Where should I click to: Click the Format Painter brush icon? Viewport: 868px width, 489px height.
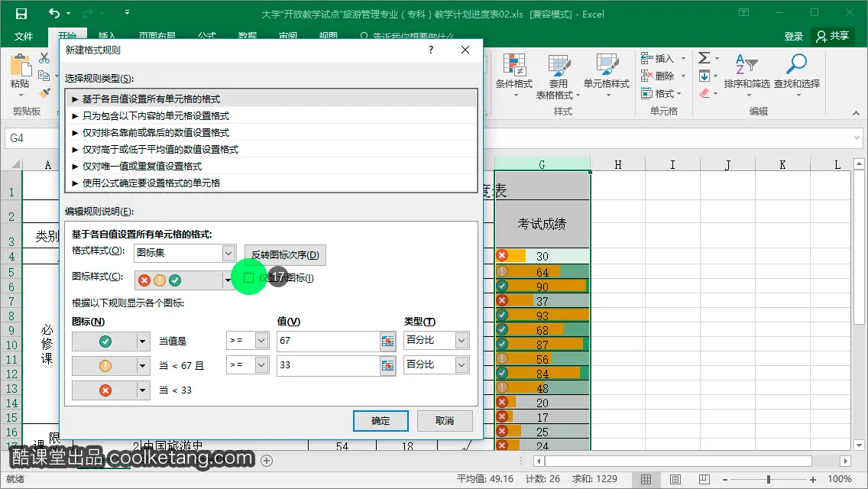[44, 93]
